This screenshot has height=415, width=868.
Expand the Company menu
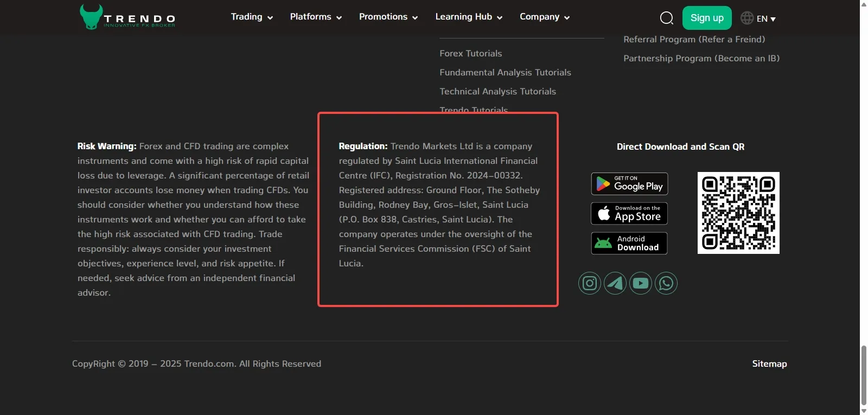[545, 17]
